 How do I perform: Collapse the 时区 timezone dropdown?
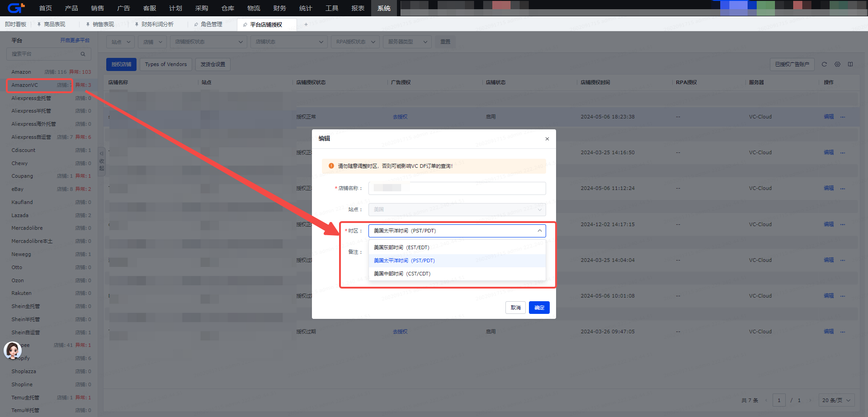539,231
